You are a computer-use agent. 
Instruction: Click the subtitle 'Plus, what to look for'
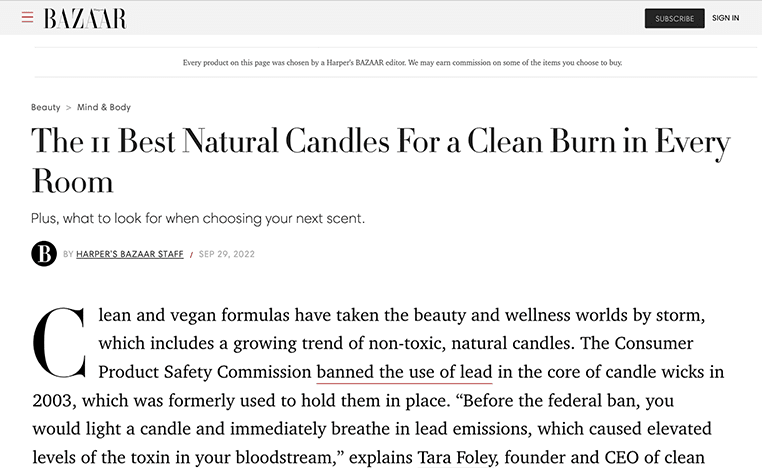[x=198, y=219]
